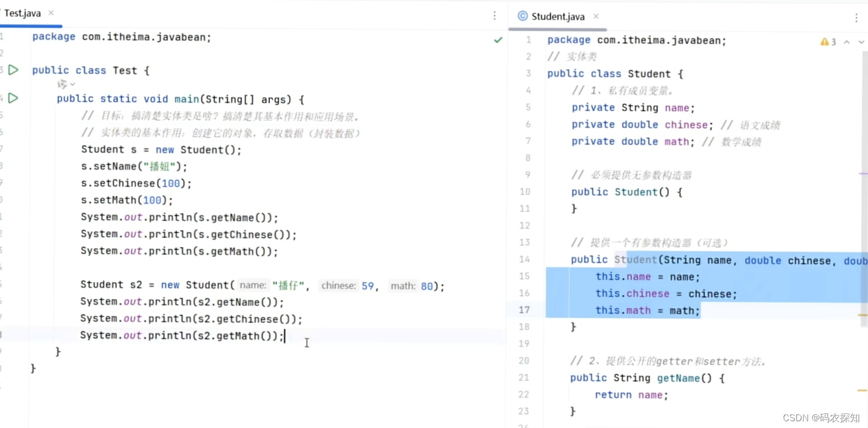The height and width of the screenshot is (428, 868).
Task: Click s.setChinese(100) statement
Action: click(x=137, y=183)
